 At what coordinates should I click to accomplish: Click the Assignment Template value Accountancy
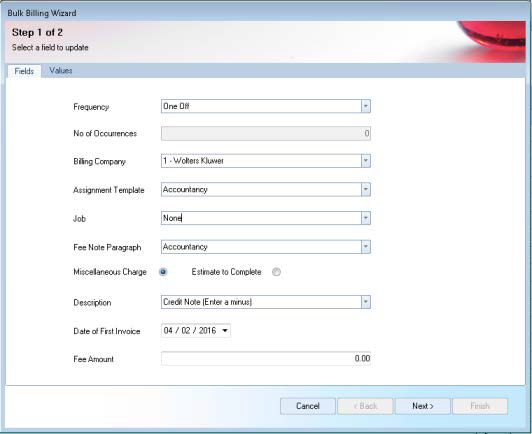pos(185,190)
